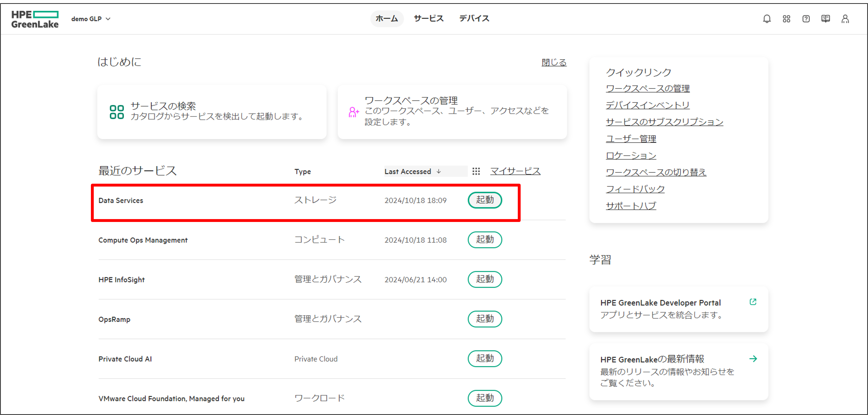Open ワークスペースの切り替え quick link

(656, 172)
